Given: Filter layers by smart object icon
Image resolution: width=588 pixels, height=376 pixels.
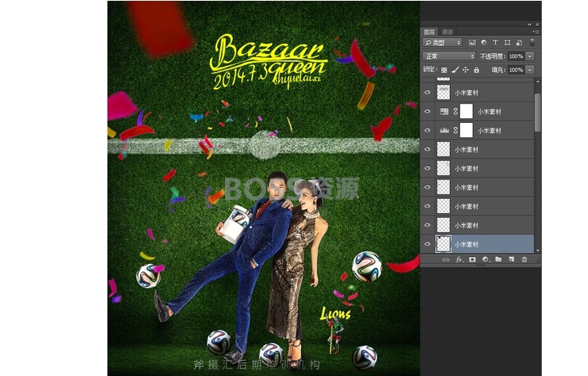Looking at the screenshot, I should [x=519, y=43].
